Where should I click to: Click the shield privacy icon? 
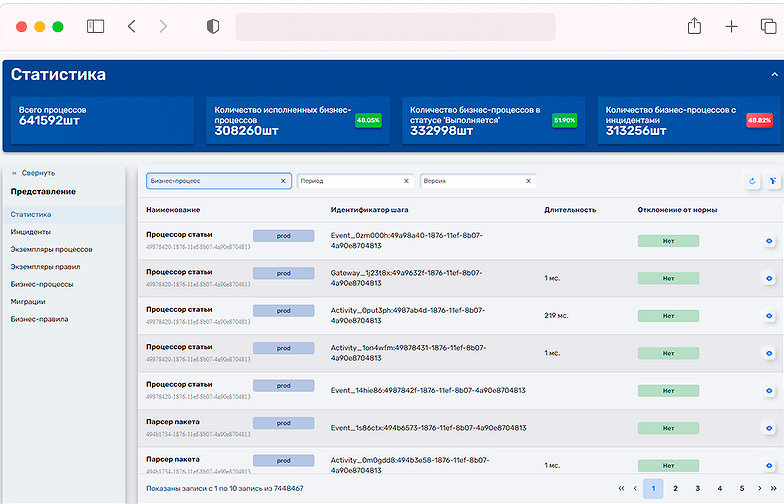(x=213, y=26)
